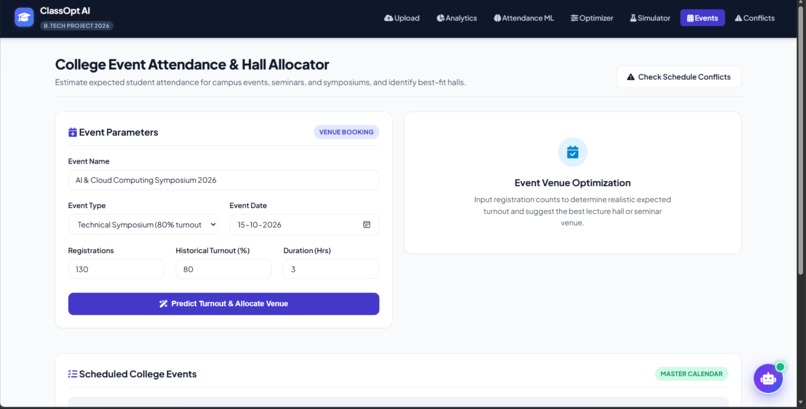Click the B.TECH PROJECT 2026 badge
The height and width of the screenshot is (409, 806).
(77, 26)
